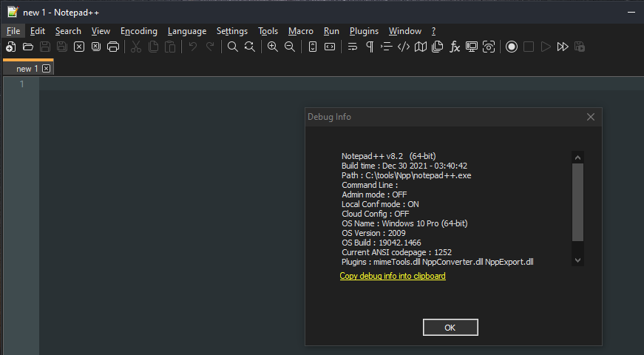
Task: Click the Save All toolbar icon
Action: point(62,47)
